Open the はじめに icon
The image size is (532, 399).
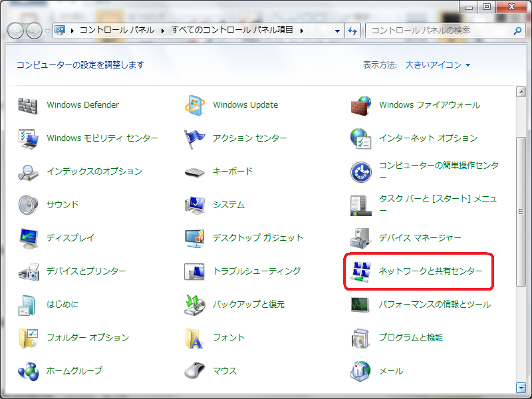tap(27, 305)
